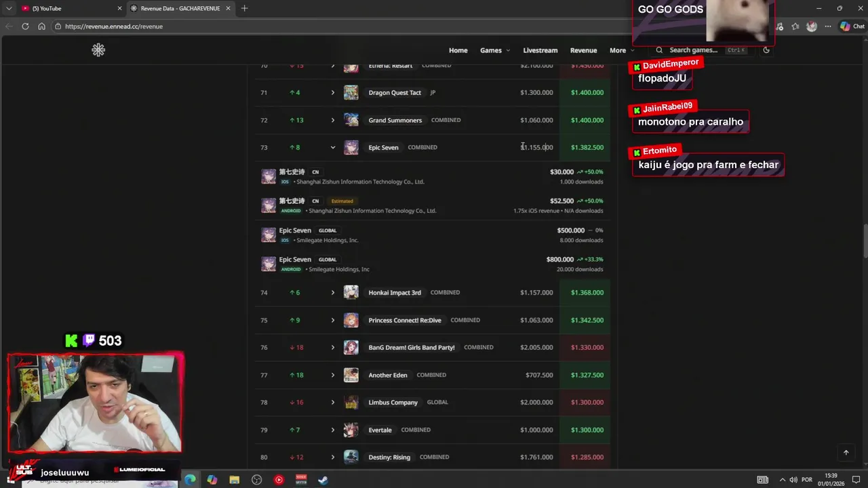
Task: Click the Destiny: Rising game icon
Action: (x=351, y=457)
